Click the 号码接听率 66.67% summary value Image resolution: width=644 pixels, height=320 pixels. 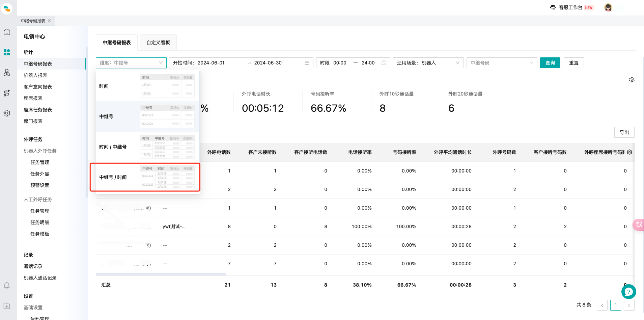pos(328,108)
